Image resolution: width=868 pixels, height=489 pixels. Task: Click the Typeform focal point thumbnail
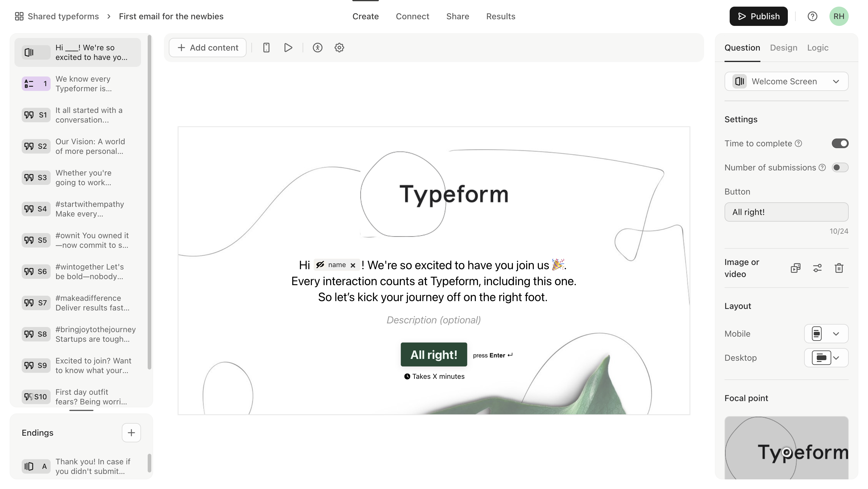(x=786, y=448)
